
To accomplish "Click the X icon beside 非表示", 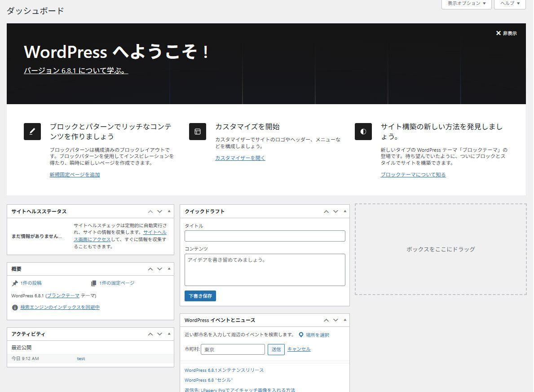I will tap(498, 33).
